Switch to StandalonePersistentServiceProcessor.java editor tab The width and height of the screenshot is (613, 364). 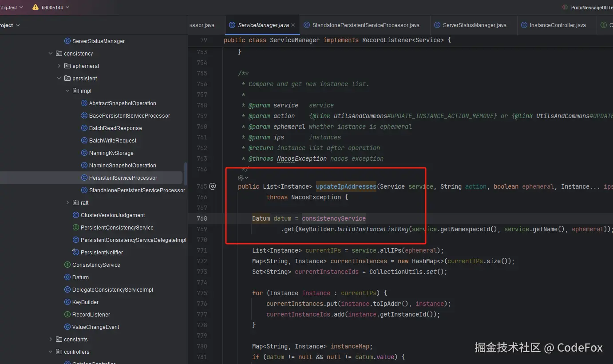pyautogui.click(x=365, y=25)
